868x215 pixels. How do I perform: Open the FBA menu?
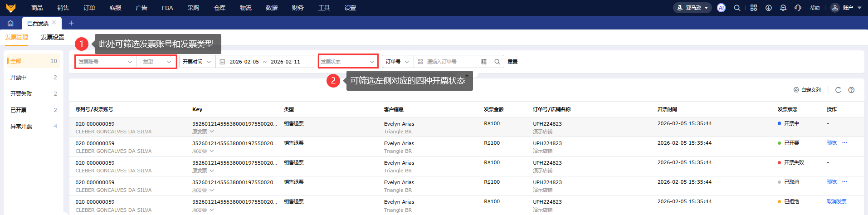tap(167, 8)
